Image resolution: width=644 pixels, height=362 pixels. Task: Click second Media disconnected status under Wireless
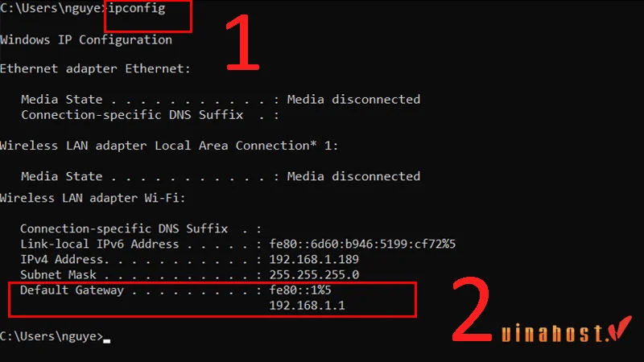click(x=353, y=176)
